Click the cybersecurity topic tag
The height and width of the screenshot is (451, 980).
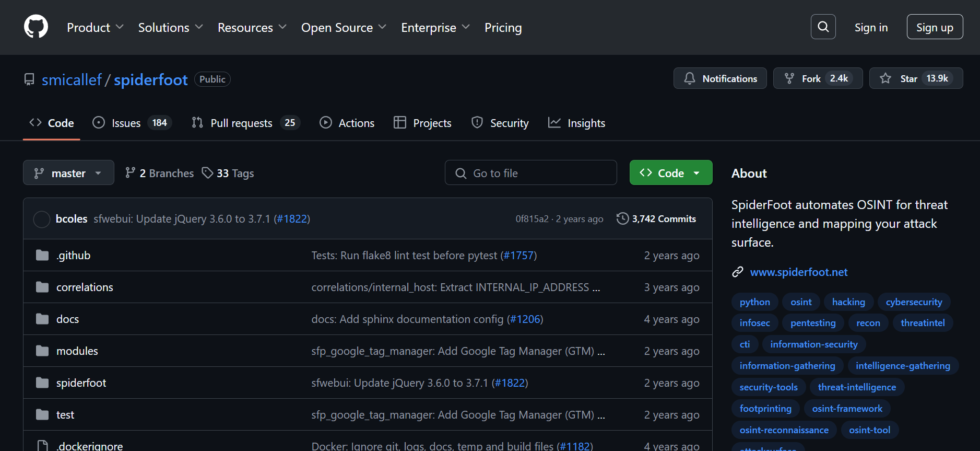click(x=914, y=302)
